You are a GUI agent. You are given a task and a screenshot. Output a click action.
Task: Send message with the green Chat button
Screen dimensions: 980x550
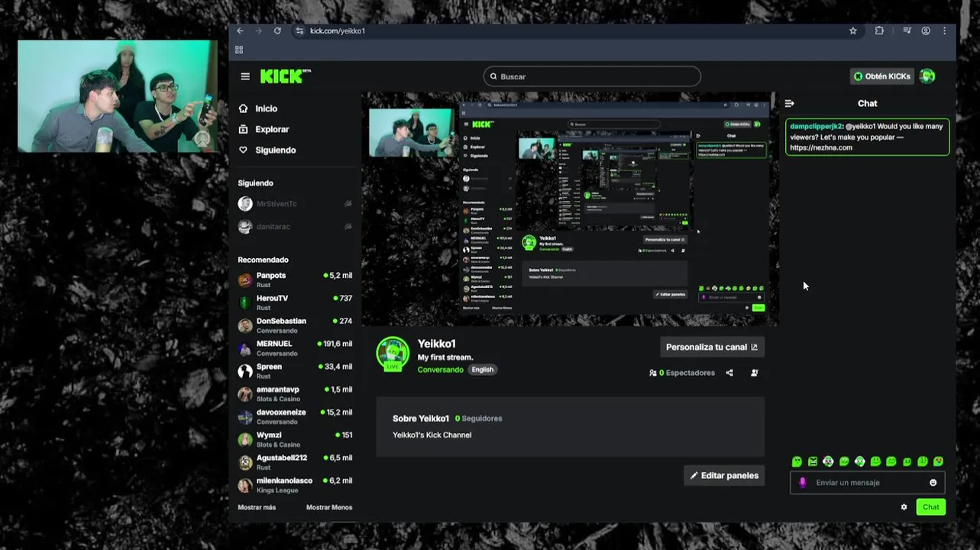[930, 506]
